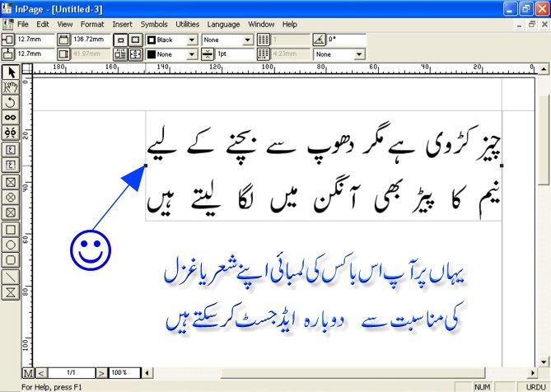Select the plain rectangle box tool
Image resolution: width=551 pixels, height=392 pixels.
point(12,229)
